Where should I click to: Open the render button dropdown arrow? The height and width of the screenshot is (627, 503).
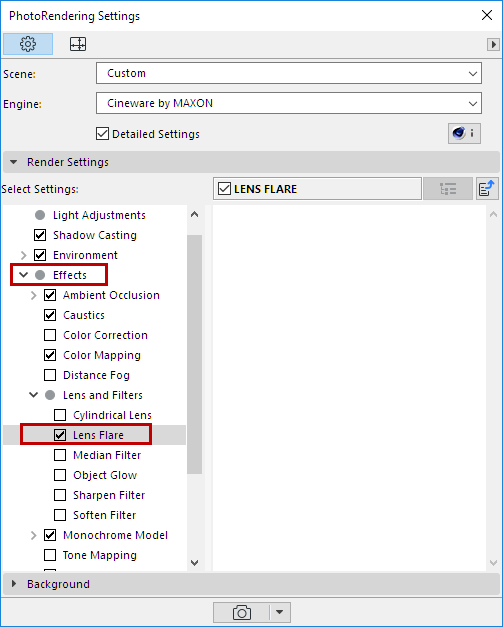point(279,612)
